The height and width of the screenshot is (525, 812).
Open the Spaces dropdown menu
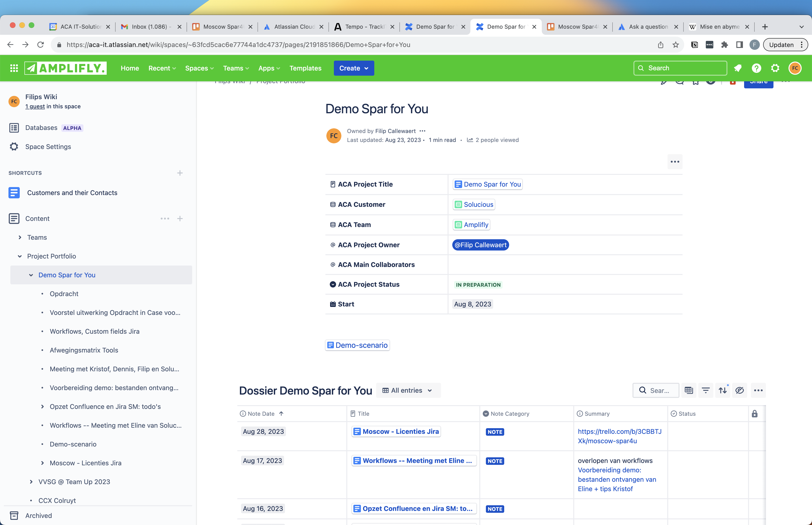pos(200,68)
